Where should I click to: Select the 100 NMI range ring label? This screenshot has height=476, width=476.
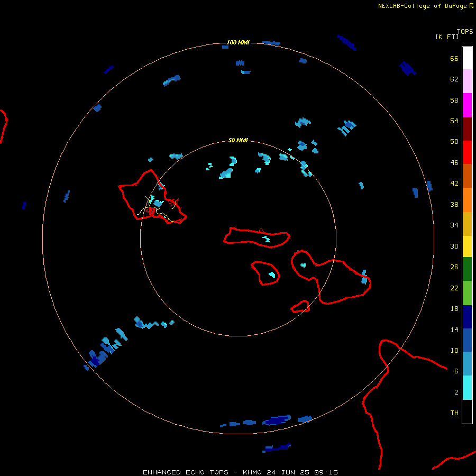[238, 42]
